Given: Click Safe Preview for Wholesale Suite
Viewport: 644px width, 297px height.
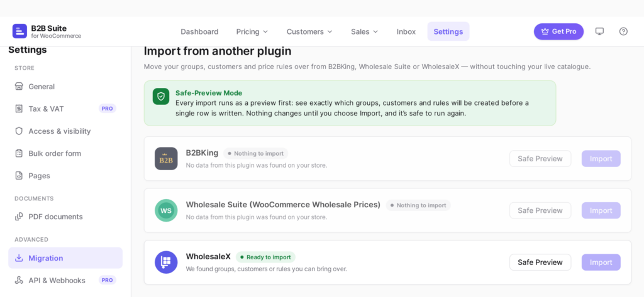Looking at the screenshot, I should (x=540, y=210).
